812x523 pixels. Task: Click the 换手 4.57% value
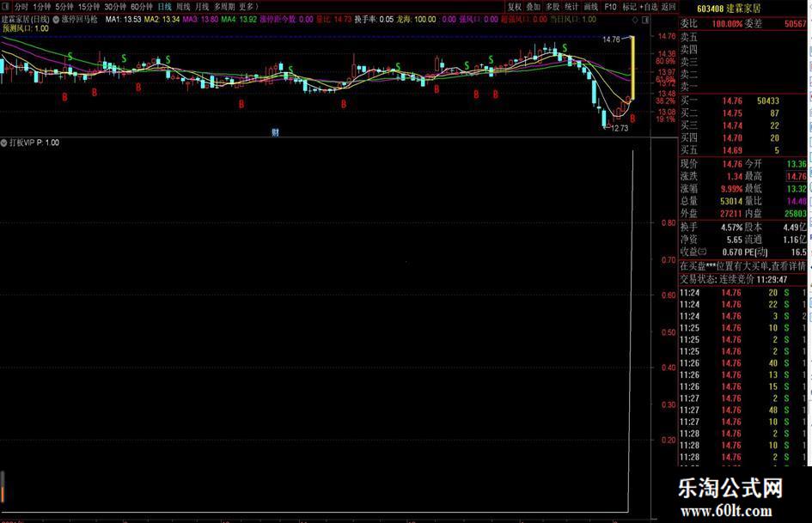732,228
